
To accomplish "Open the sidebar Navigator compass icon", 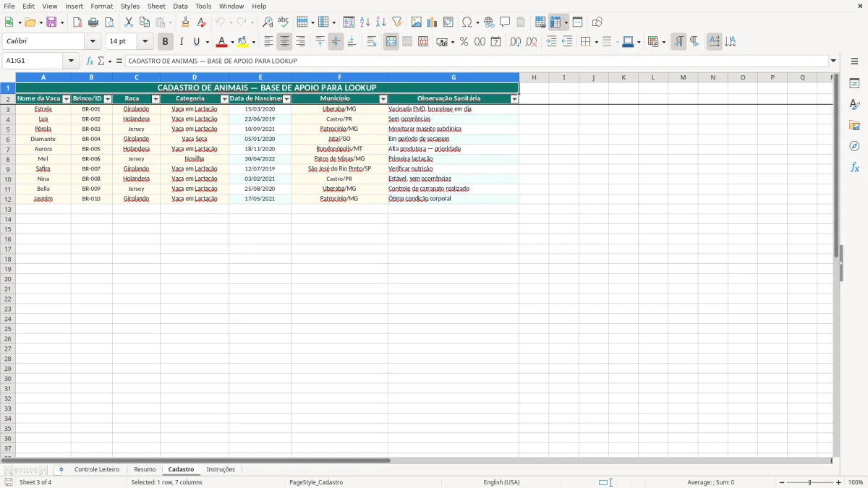I will click(854, 146).
